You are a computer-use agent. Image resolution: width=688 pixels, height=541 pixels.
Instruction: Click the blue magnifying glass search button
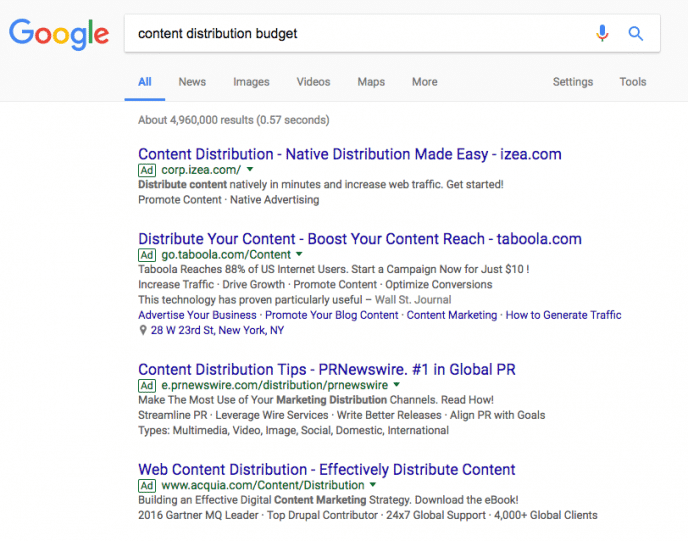click(x=635, y=33)
